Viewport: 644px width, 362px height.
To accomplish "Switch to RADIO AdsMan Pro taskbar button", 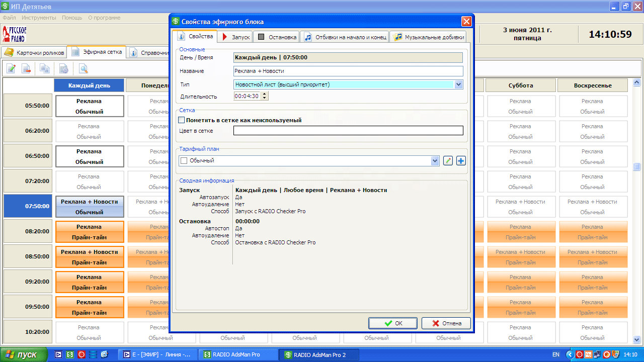I will (238, 354).
